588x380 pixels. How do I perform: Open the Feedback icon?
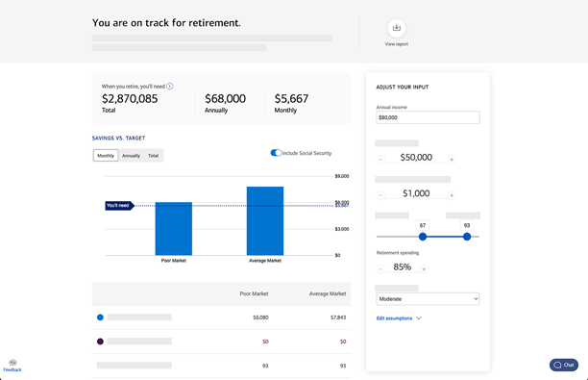(x=12, y=366)
